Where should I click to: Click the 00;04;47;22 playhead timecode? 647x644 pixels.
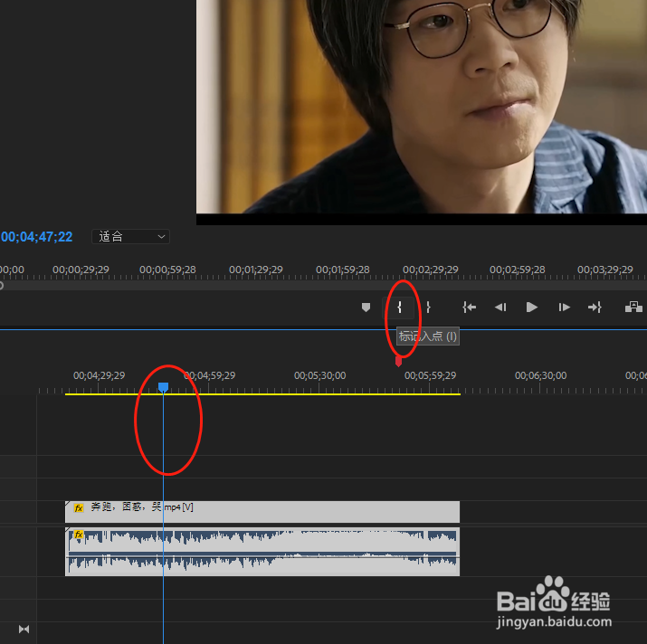coord(36,237)
